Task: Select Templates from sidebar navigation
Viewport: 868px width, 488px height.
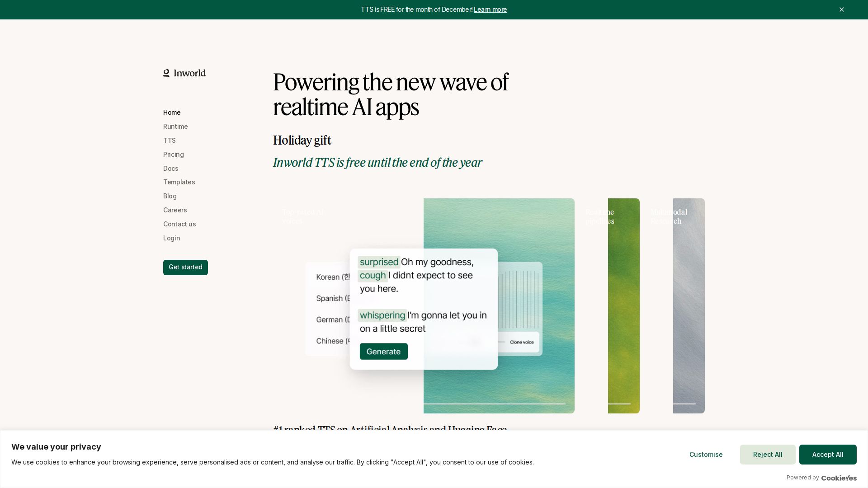Action: pos(179,182)
